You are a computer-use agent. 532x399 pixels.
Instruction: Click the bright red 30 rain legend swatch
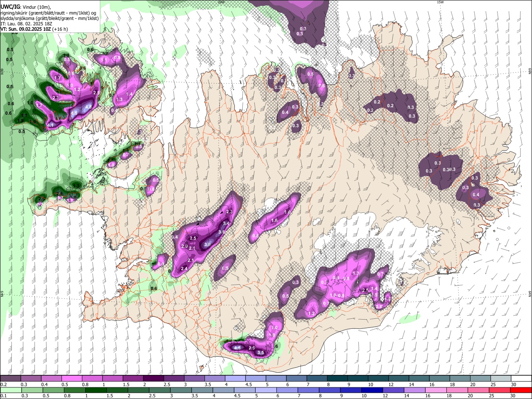521,390
